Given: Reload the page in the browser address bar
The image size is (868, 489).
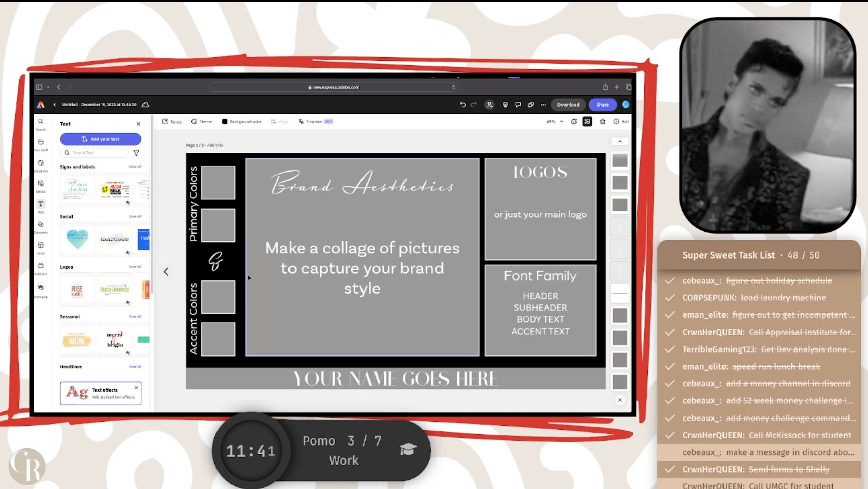Looking at the screenshot, I should tap(453, 87).
